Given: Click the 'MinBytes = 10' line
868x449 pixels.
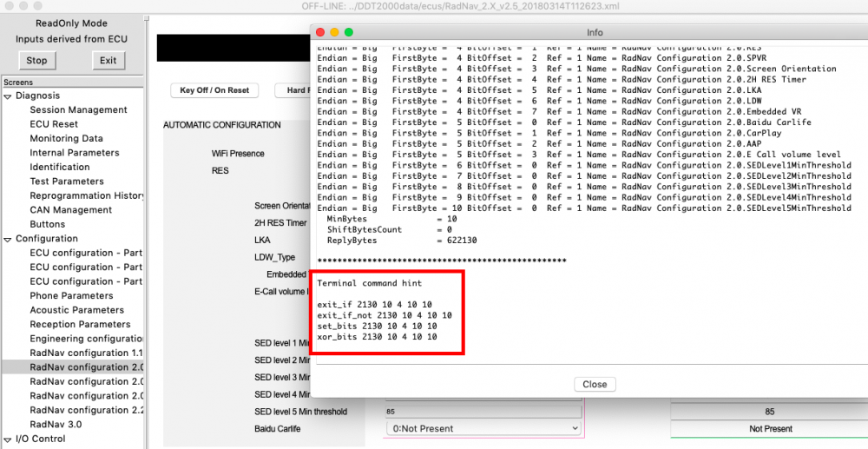Looking at the screenshot, I should click(391, 219).
